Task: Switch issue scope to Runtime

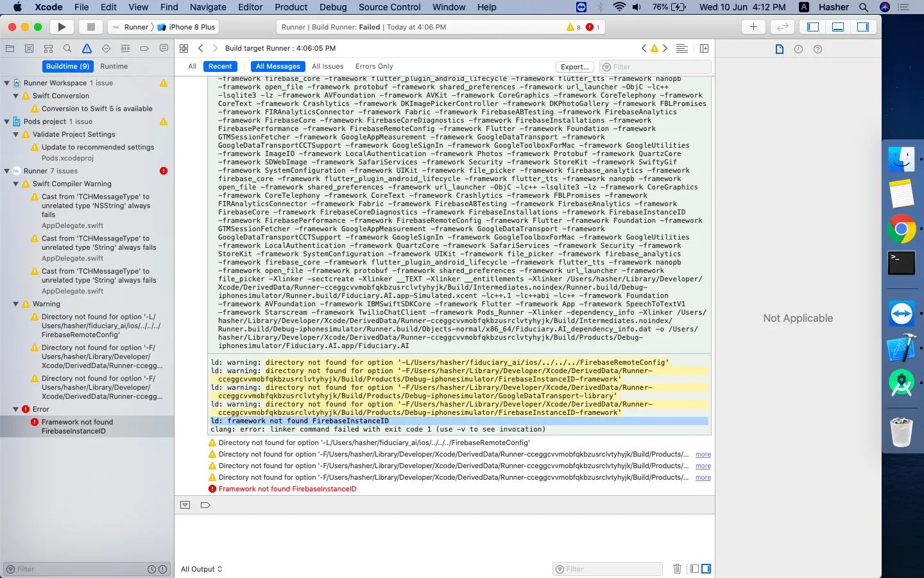Action: click(114, 66)
